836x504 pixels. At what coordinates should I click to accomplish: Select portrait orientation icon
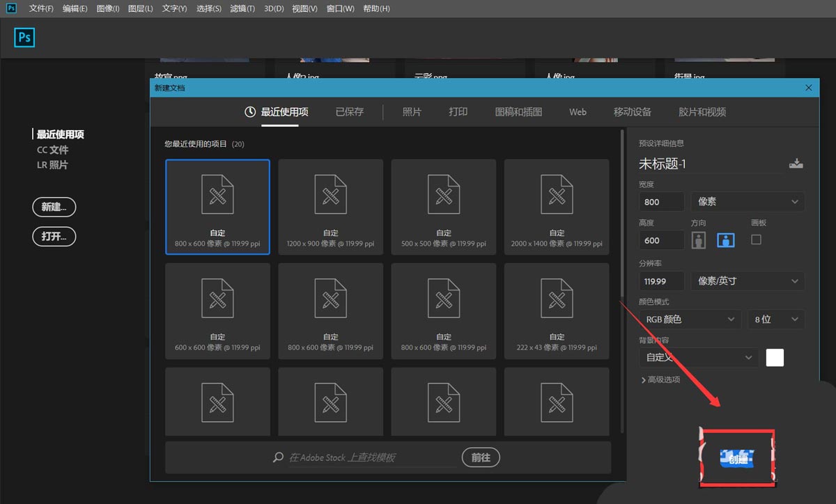pos(699,240)
